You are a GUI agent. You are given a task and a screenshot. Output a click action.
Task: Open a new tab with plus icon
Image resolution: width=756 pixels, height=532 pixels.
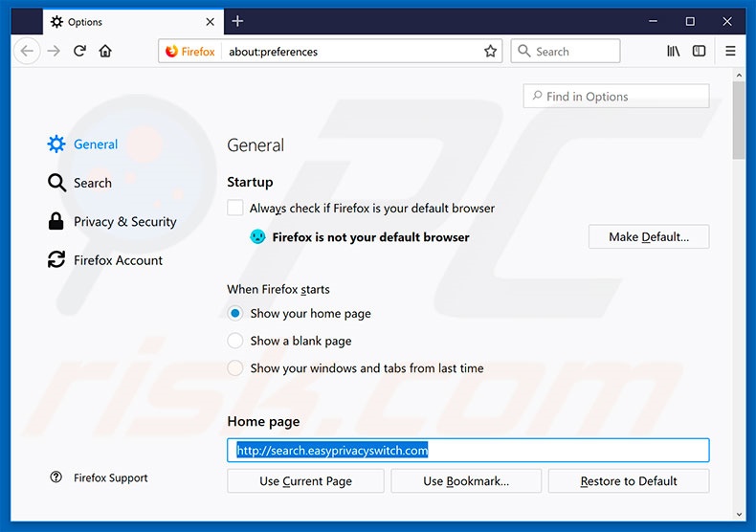237,21
